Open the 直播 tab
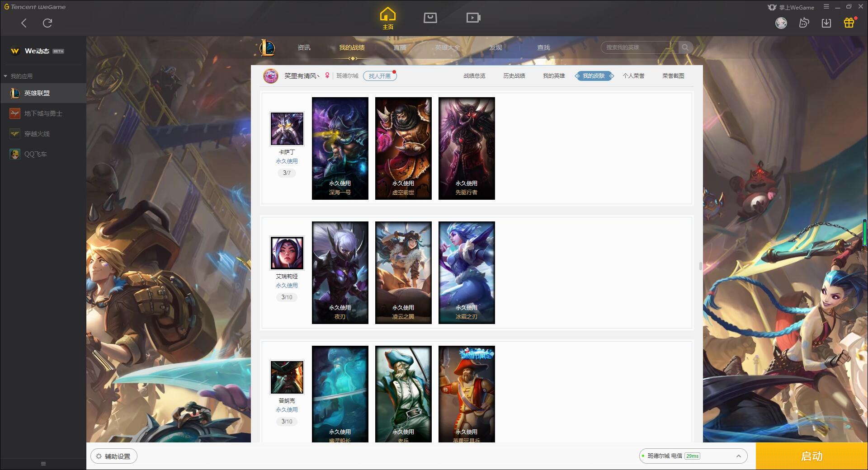868x470 pixels. (x=400, y=47)
